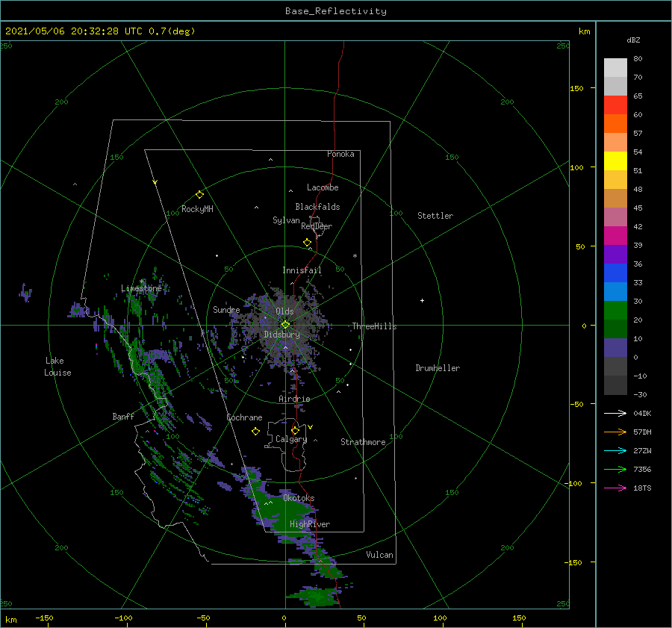Click the 150 tick on right vertical axis
This screenshot has height=628, width=672.
click(576, 88)
